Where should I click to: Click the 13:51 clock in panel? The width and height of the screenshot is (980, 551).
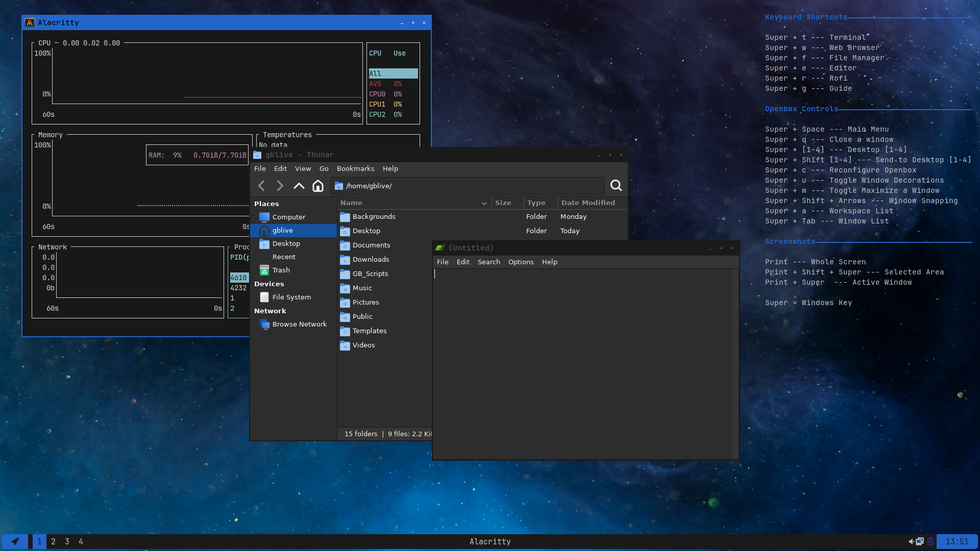tap(957, 541)
